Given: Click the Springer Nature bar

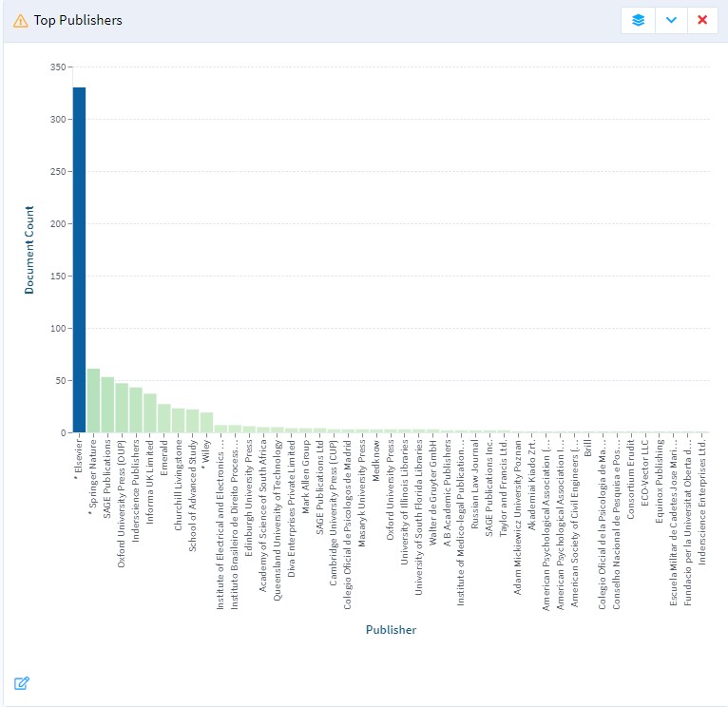Looking at the screenshot, I should (93, 401).
